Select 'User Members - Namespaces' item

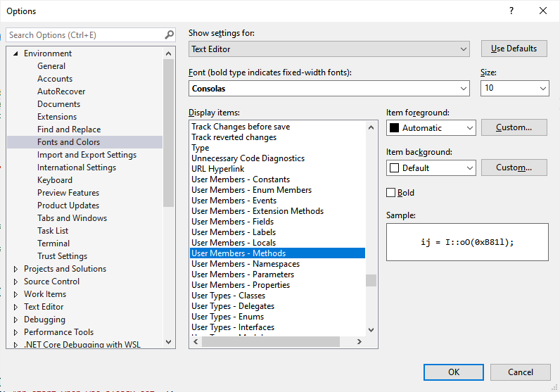point(277,264)
